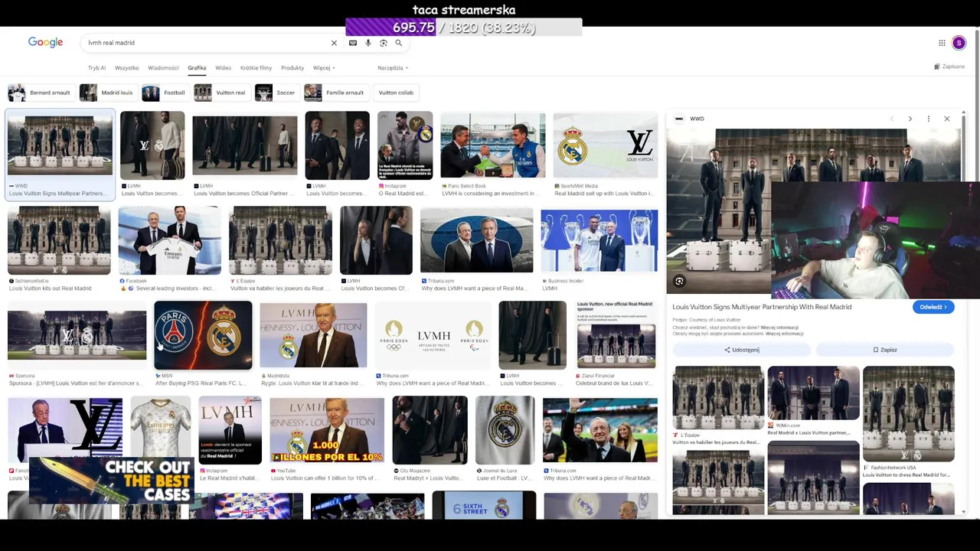The image size is (980, 551).
Task: Submit search with the magnifying glass icon
Action: click(x=399, y=43)
